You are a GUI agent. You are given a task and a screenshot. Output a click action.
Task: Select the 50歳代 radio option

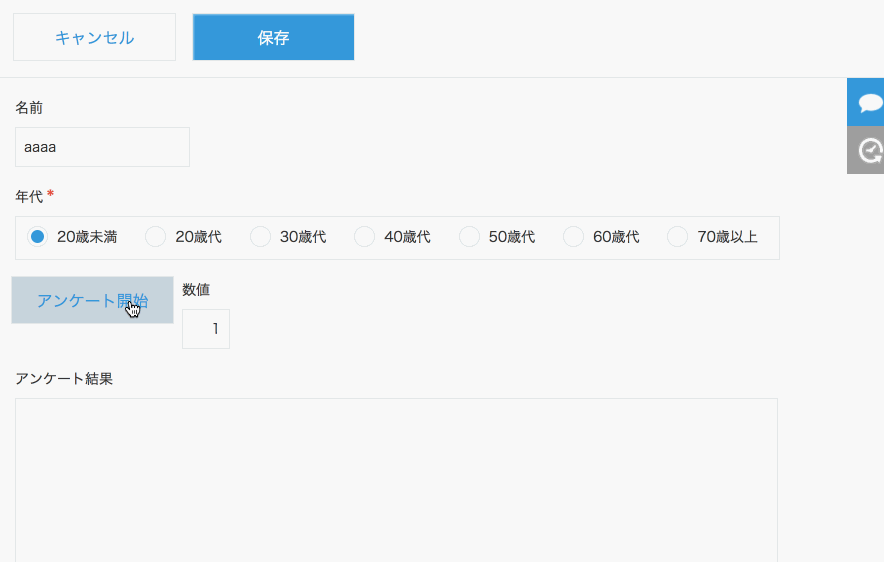point(469,237)
